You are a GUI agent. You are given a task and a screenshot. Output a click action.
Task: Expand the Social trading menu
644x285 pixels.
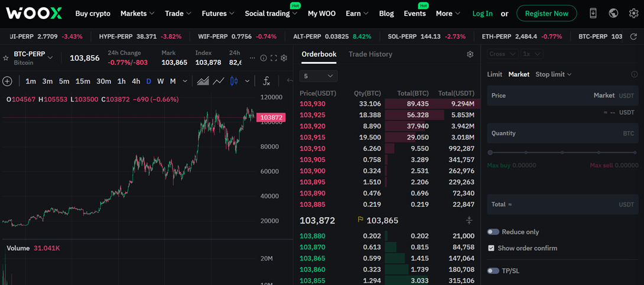[271, 13]
